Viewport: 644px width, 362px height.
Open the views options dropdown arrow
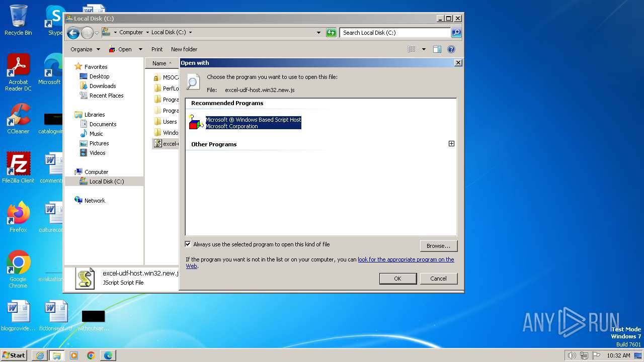[x=424, y=49]
